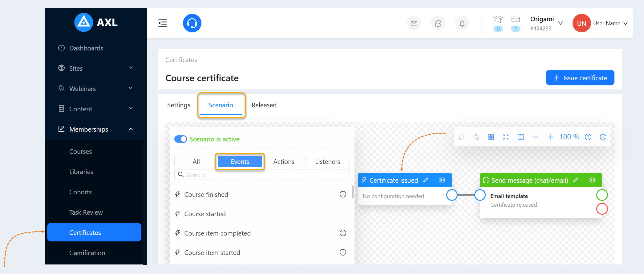
Task: Show info for Course finished event
Action: pyautogui.click(x=343, y=194)
